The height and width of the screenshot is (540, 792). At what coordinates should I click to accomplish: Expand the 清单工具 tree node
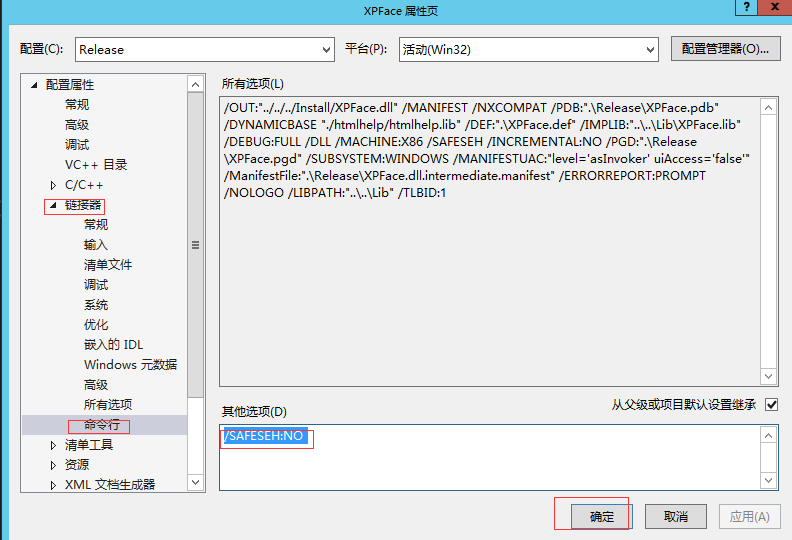(x=54, y=445)
